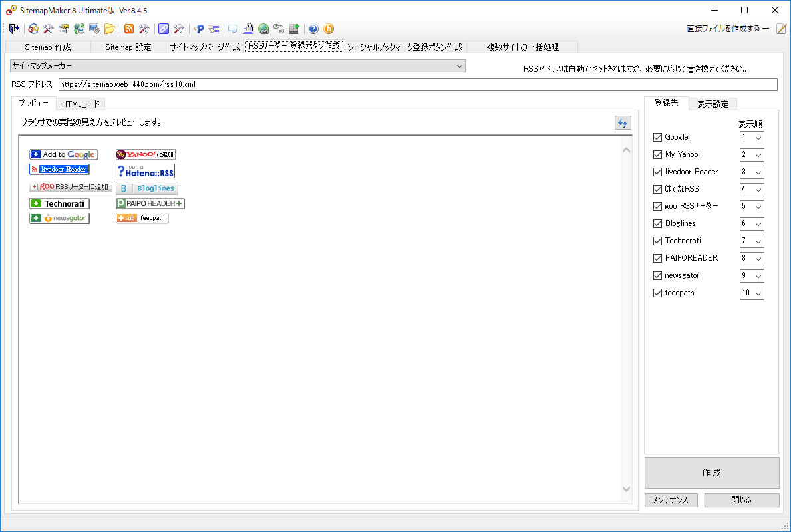Click the orange circled h toolbar icon

coord(329,29)
